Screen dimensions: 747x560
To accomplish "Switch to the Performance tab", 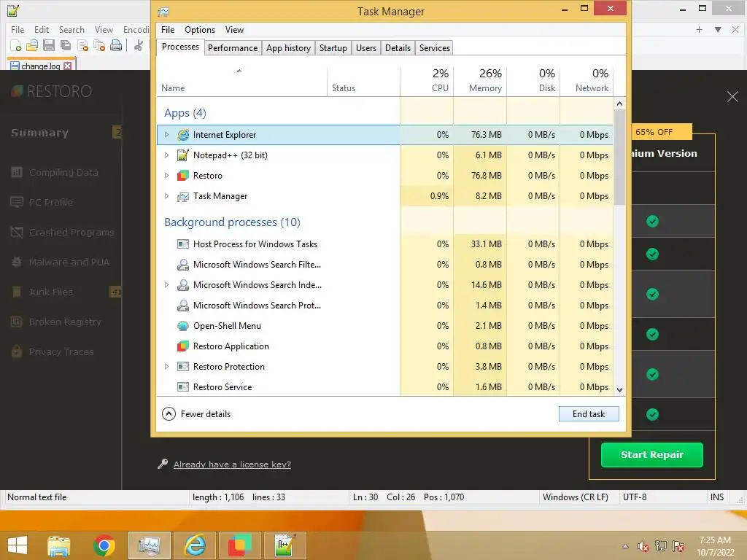I will point(233,47).
